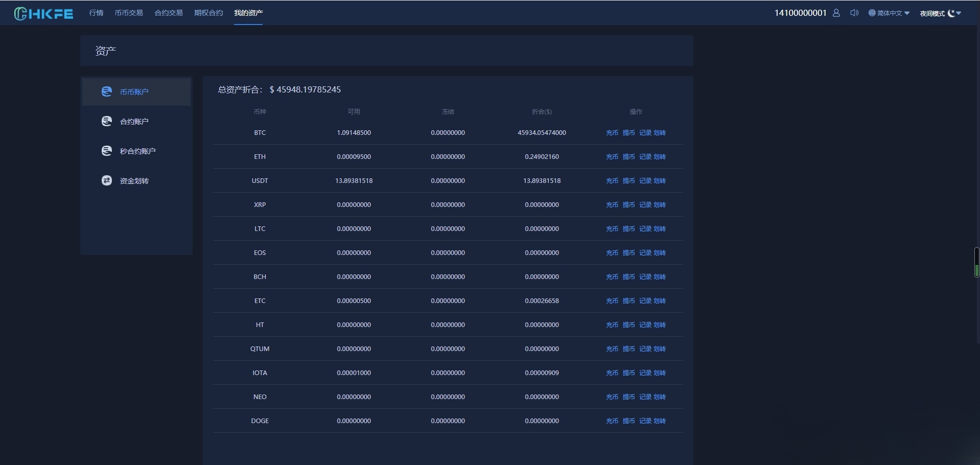980x465 pixels.
Task: Select the 币币账户 sidebar icon
Action: tap(106, 91)
